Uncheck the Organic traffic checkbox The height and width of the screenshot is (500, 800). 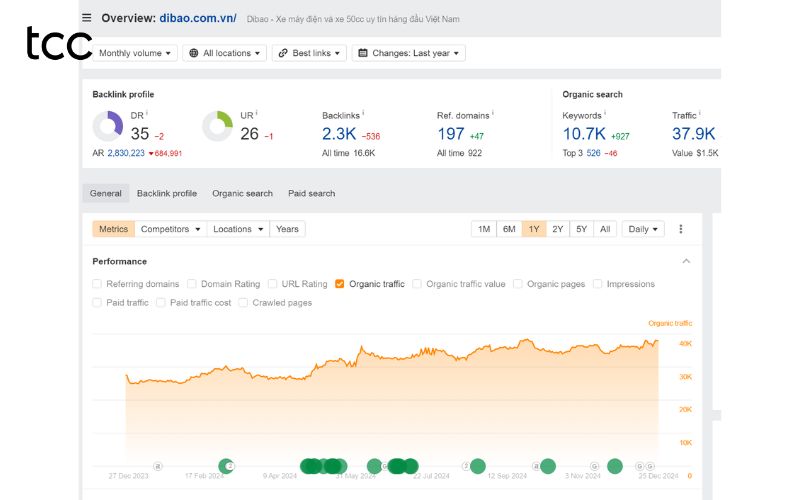coord(340,284)
